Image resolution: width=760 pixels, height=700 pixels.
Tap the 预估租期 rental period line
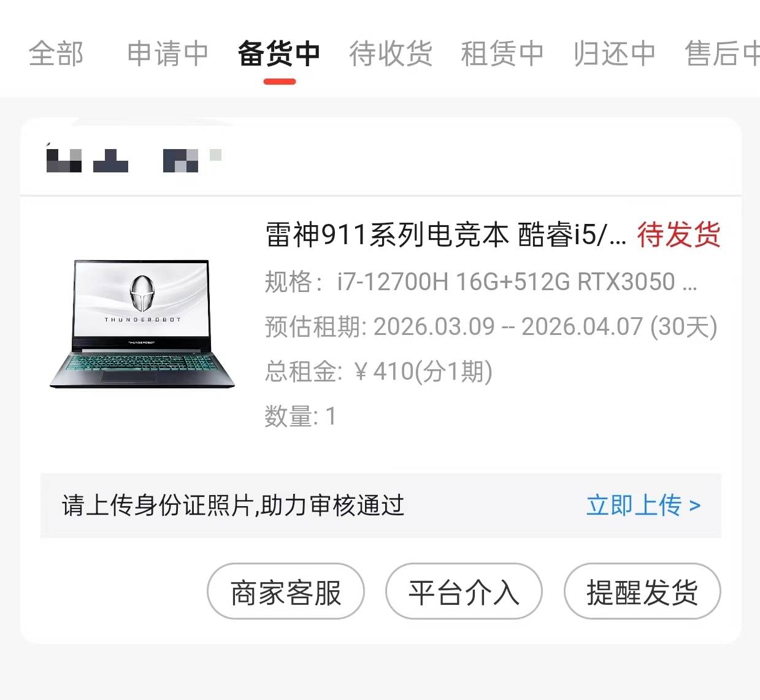click(491, 327)
